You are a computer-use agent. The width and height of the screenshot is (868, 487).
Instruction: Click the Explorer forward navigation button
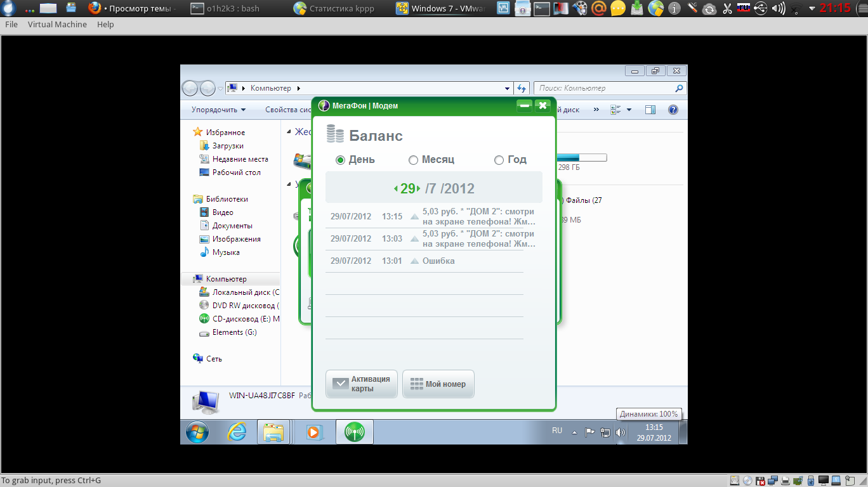[x=207, y=88]
